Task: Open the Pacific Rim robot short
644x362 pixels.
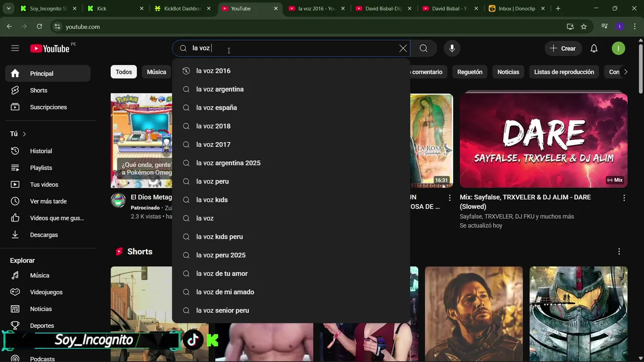Action: pyautogui.click(x=579, y=314)
